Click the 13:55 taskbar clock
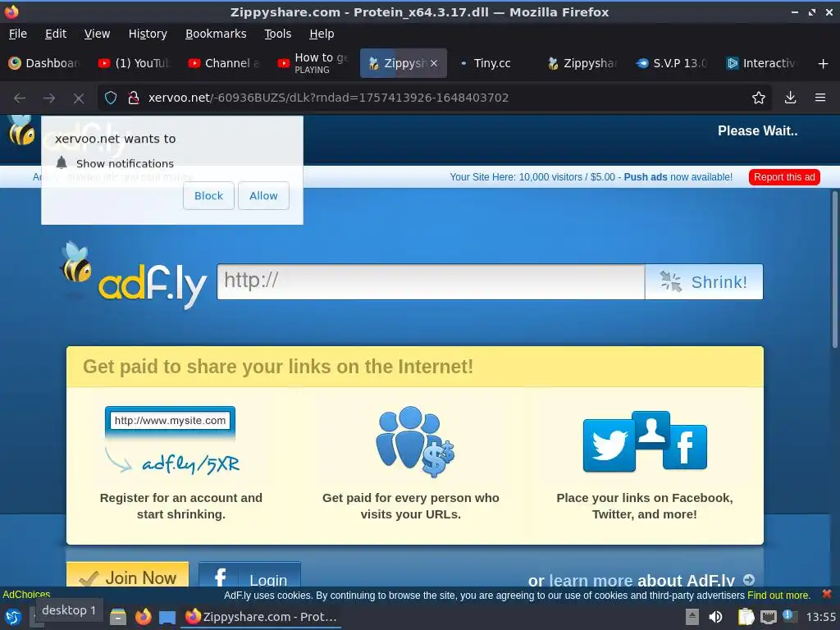840x630 pixels. click(820, 617)
